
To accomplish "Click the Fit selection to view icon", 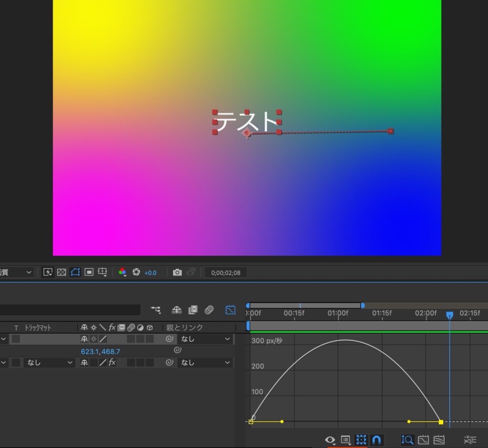I will [x=423, y=439].
